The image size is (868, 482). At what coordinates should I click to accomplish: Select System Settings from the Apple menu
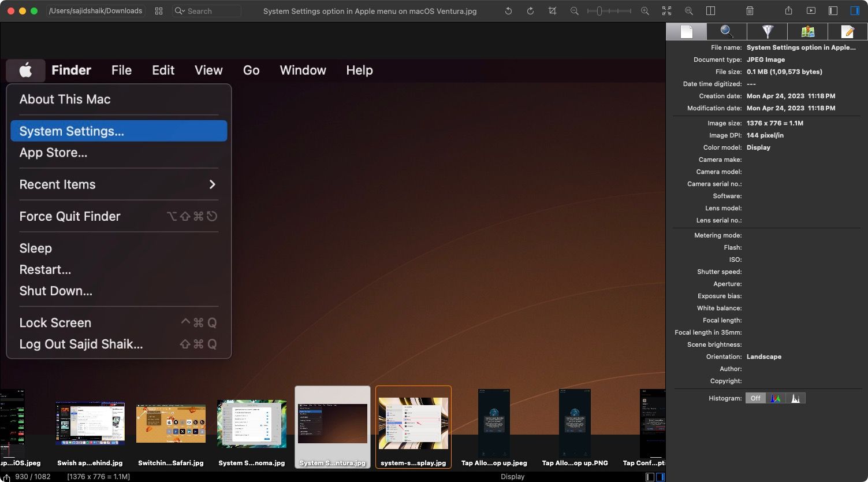71,131
